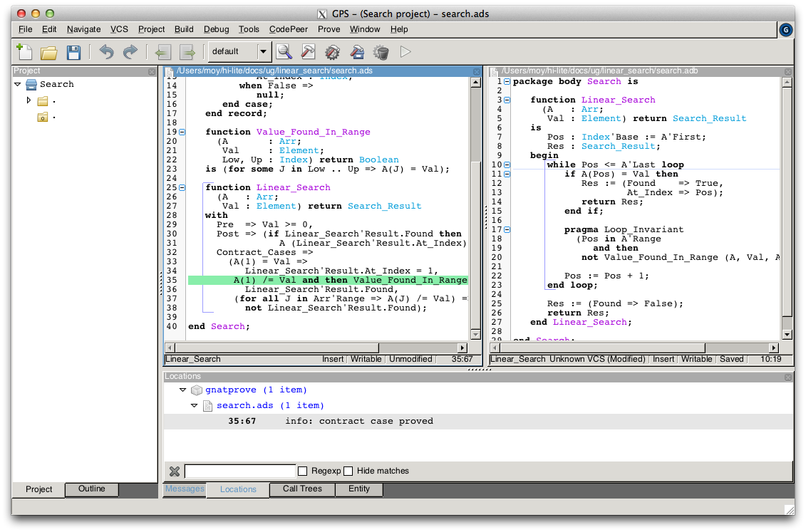This screenshot has width=806, height=532.
Task: Click the search.ads horizontal scrollbar thumb
Action: 277,348
